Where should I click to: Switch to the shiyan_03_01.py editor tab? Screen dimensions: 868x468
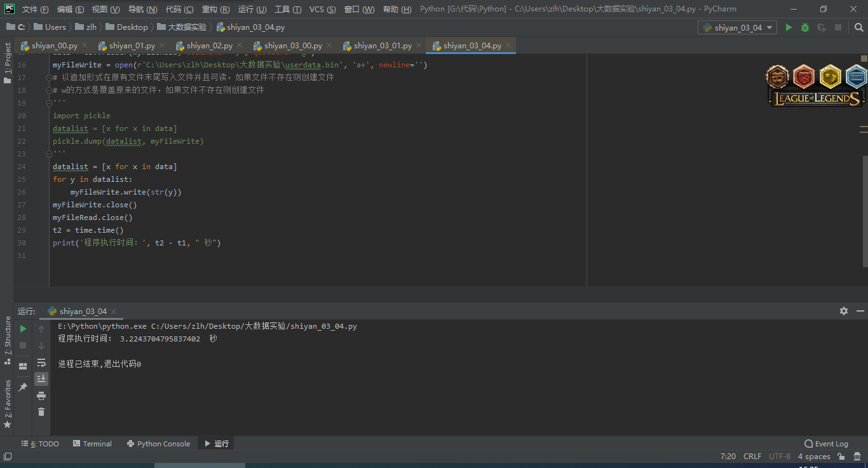[x=382, y=46]
